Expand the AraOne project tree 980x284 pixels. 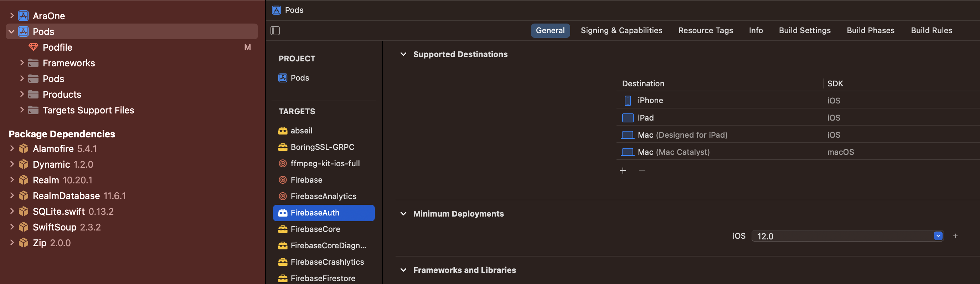[x=12, y=16]
